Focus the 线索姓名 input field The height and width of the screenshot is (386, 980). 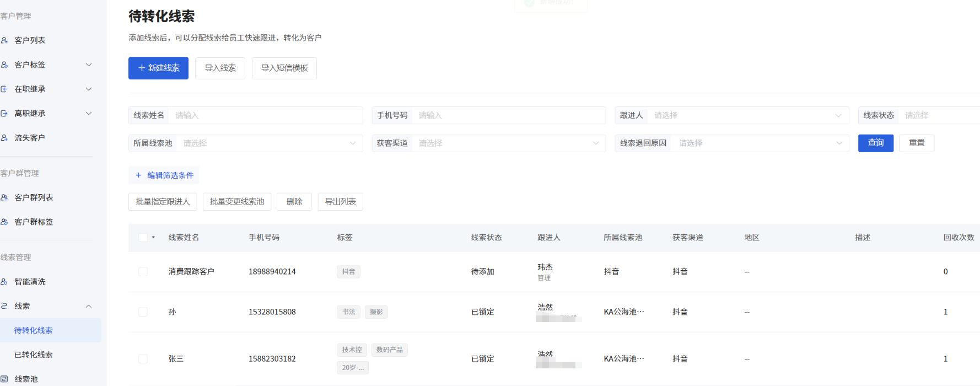pos(246,115)
